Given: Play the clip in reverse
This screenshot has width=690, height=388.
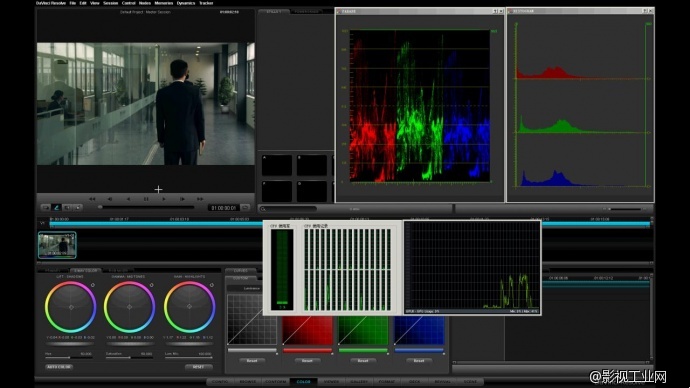Looking at the screenshot, I should (128, 199).
